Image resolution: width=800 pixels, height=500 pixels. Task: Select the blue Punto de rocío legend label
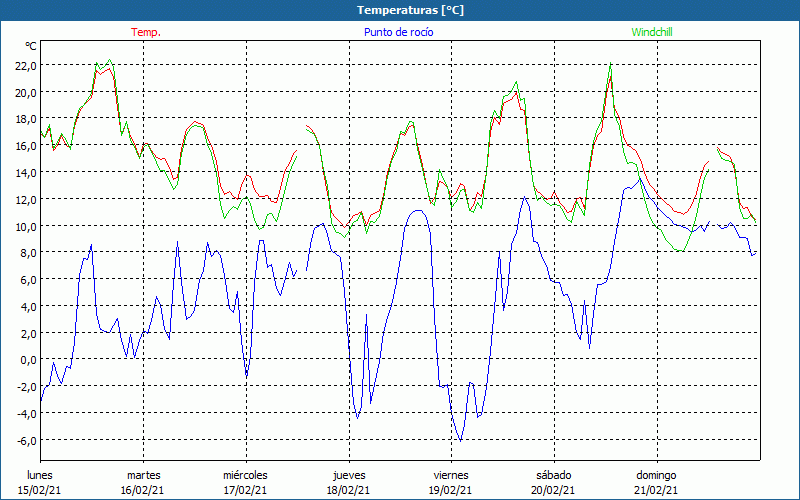tap(398, 32)
